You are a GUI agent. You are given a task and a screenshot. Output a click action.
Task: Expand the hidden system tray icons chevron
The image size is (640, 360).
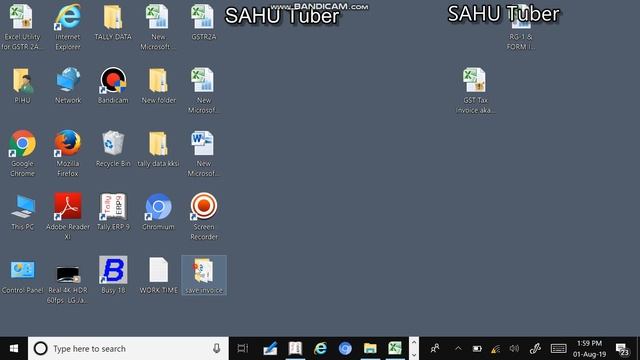pos(458,349)
